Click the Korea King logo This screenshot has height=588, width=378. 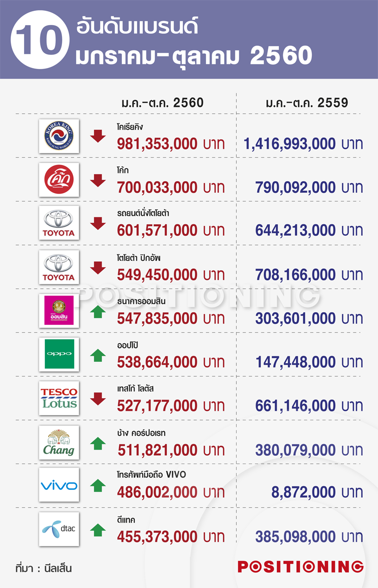[59, 136]
